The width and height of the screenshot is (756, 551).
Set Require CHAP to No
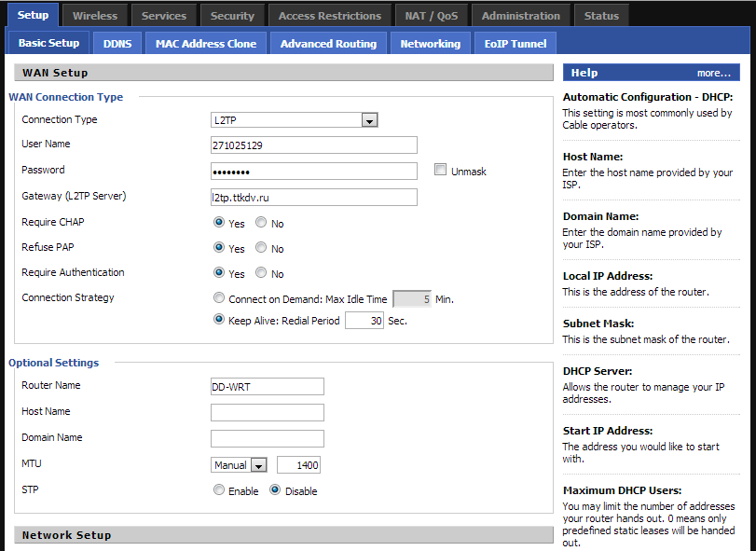[x=261, y=223]
